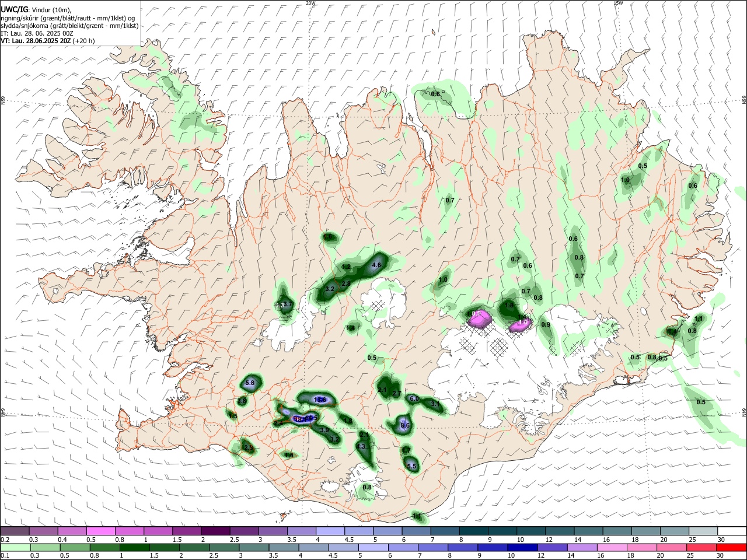The image size is (747, 560).
Task: Click the 'VT: Lau. 28.06.2025 20Z (+20 h)' line
Action: [x=48, y=41]
